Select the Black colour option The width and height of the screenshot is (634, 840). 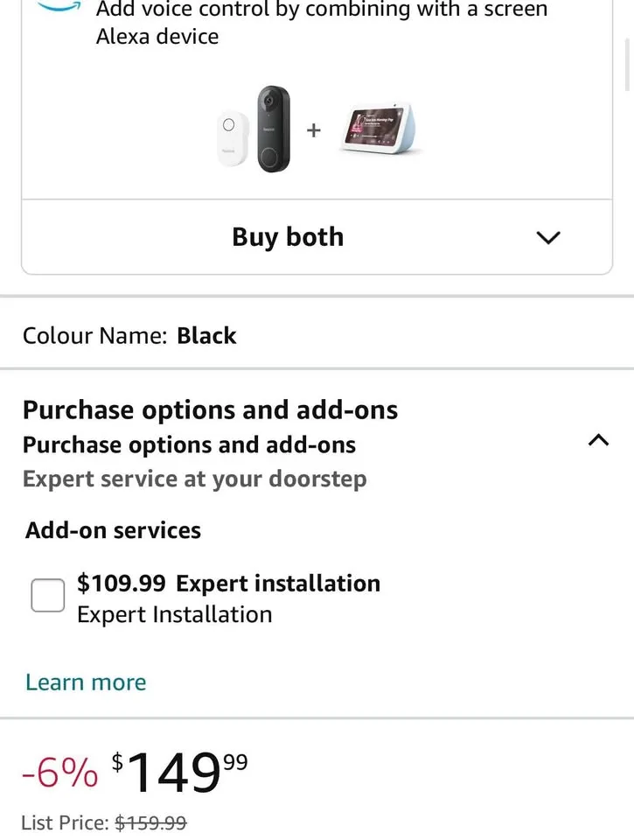click(x=206, y=335)
